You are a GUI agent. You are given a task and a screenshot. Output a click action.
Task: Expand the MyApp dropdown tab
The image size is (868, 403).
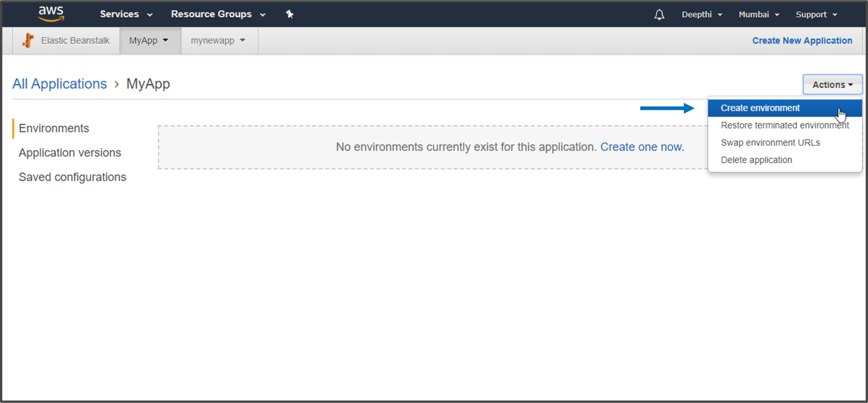[x=150, y=41]
